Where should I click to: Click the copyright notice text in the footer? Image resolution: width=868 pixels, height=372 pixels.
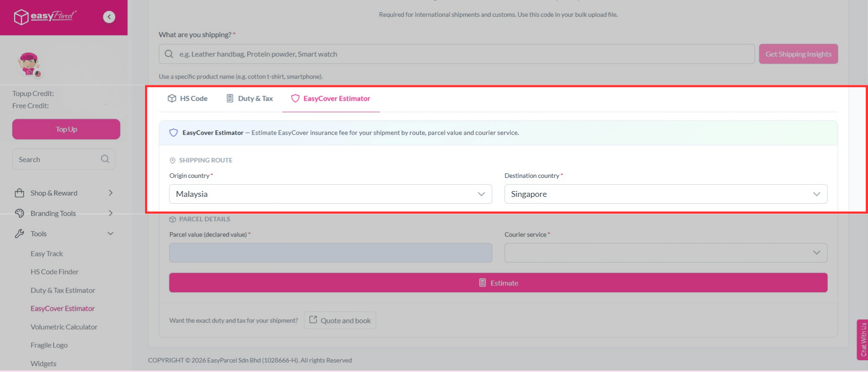(250, 360)
